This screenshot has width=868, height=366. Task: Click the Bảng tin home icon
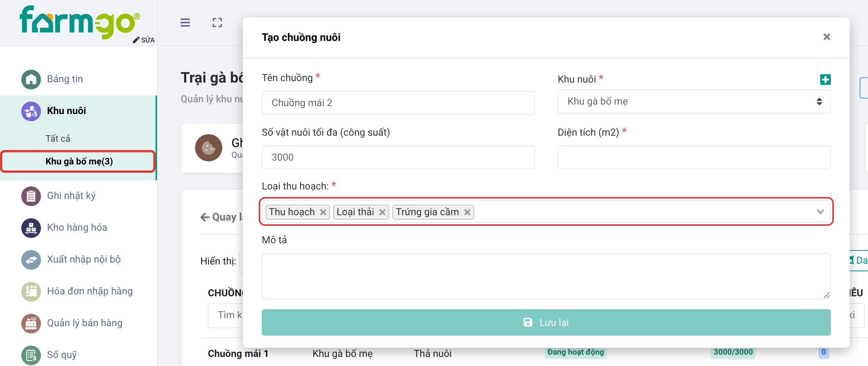[31, 79]
